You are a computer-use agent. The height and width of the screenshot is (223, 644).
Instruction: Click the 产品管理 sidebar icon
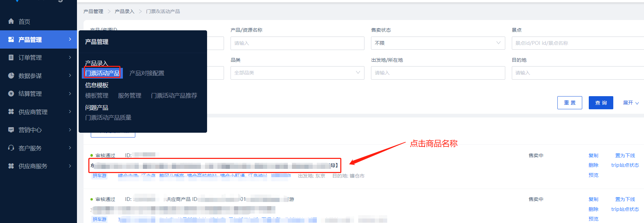click(11, 40)
